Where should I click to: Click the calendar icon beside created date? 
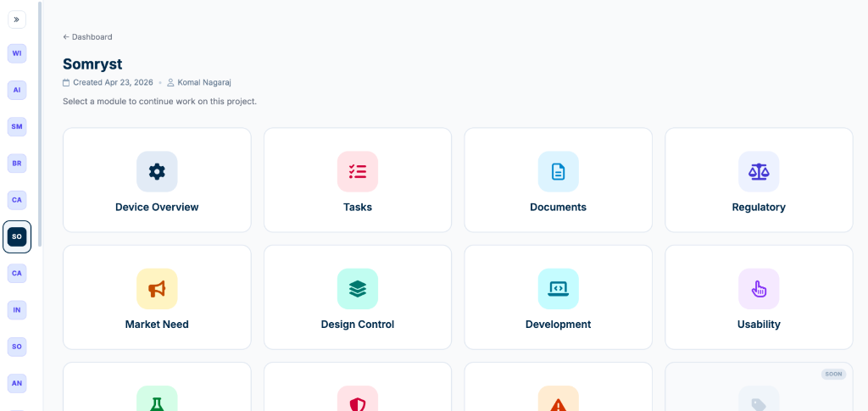(x=66, y=82)
